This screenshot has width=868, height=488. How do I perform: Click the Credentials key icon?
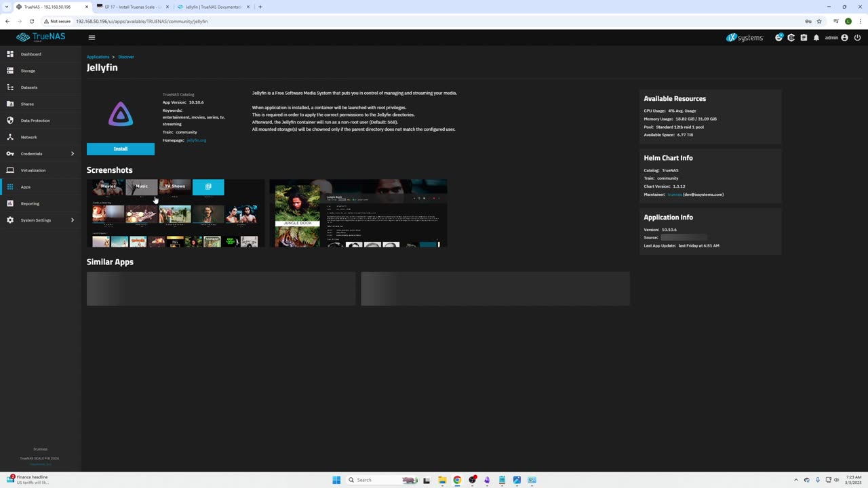pos(10,154)
